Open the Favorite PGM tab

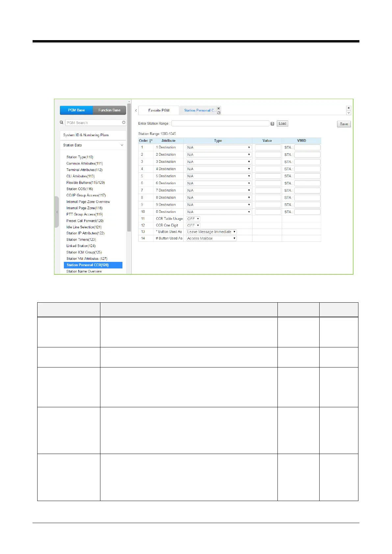[159, 110]
